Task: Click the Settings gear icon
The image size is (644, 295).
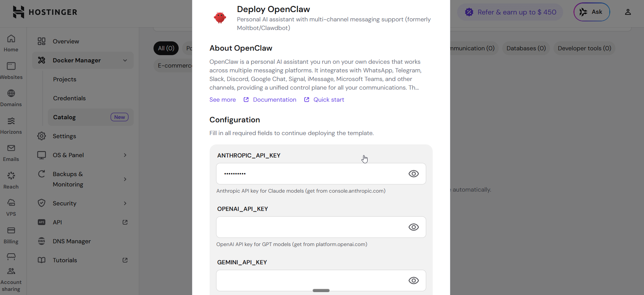Action: tap(42, 136)
